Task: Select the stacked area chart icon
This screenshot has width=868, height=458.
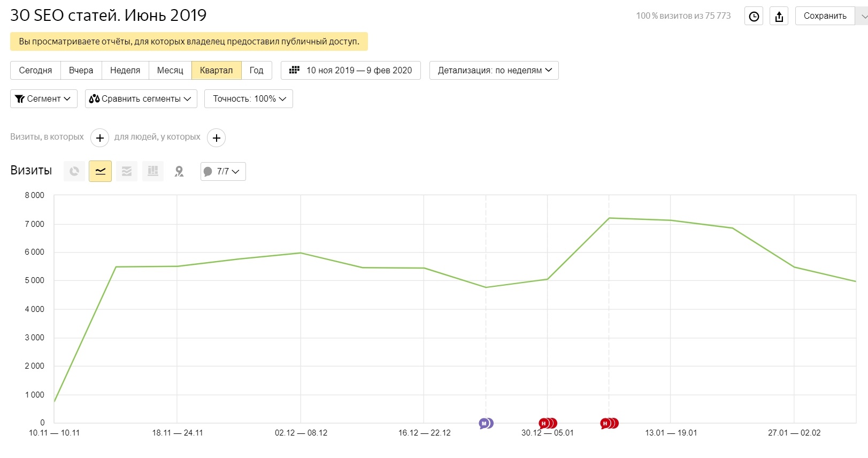Action: (127, 171)
